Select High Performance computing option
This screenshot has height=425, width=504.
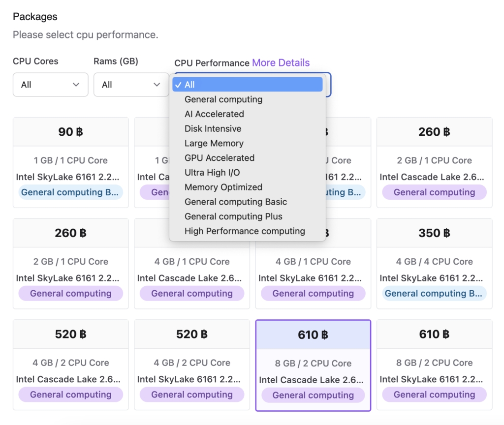pos(245,231)
